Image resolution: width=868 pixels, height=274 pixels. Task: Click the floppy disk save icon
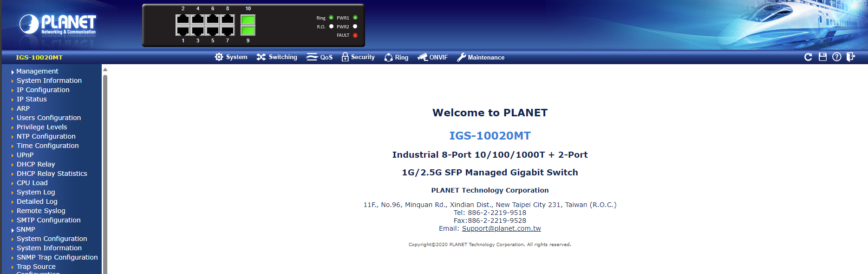click(x=822, y=57)
